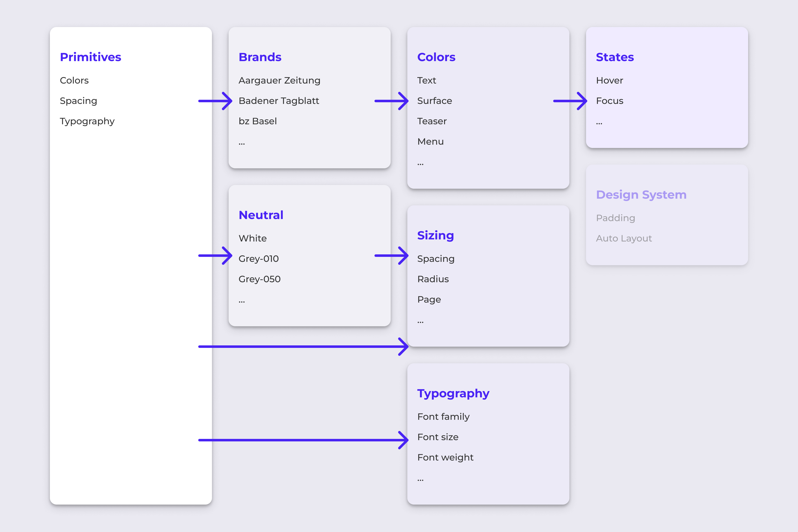This screenshot has width=798, height=532.
Task: Click long arrow ending at Sizing card bottom
Action: point(303,346)
